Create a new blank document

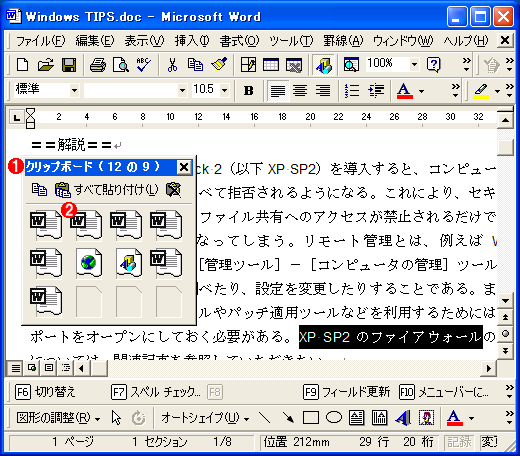22,65
